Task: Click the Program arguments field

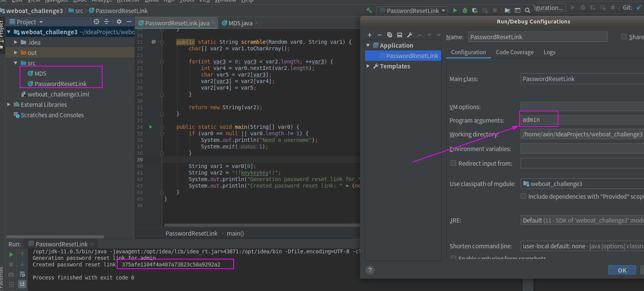Action: tap(582, 120)
